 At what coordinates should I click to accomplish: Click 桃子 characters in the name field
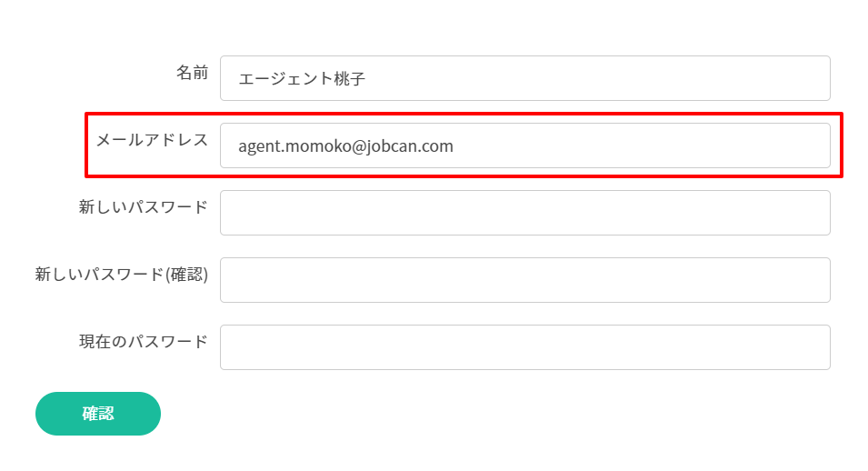(x=348, y=79)
